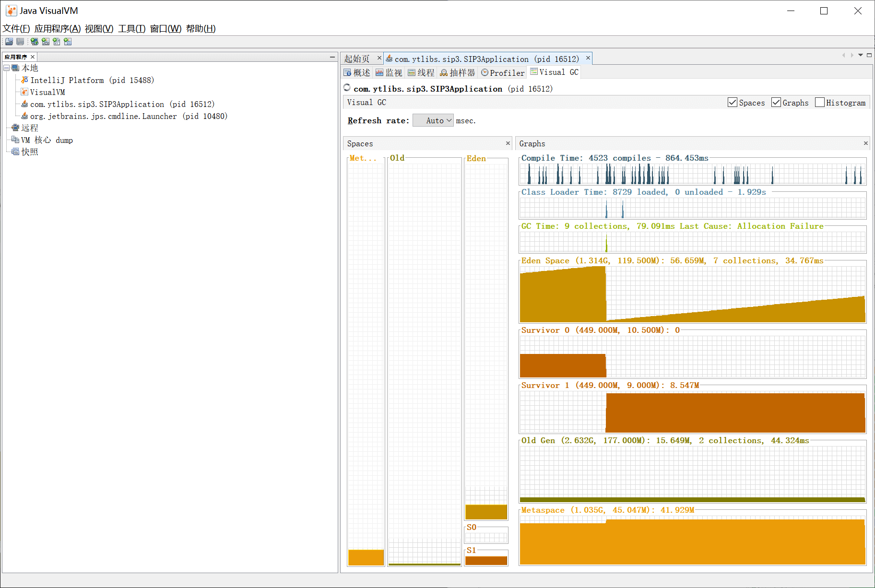Close the Graphs panel
The image size is (875, 588).
[866, 143]
